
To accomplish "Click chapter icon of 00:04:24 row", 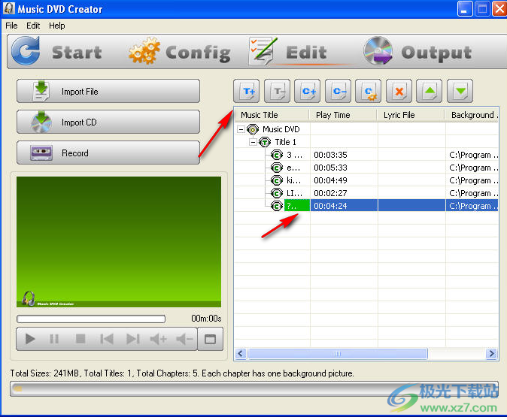I will [x=277, y=206].
